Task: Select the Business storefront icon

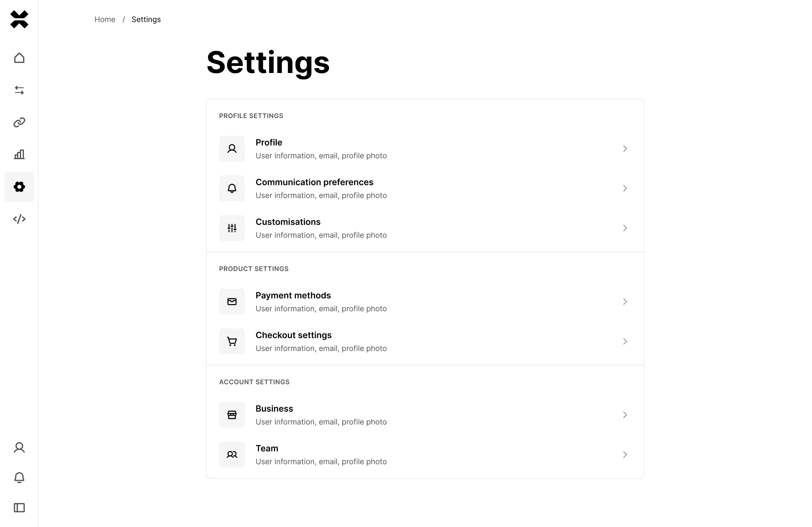Action: [232, 415]
